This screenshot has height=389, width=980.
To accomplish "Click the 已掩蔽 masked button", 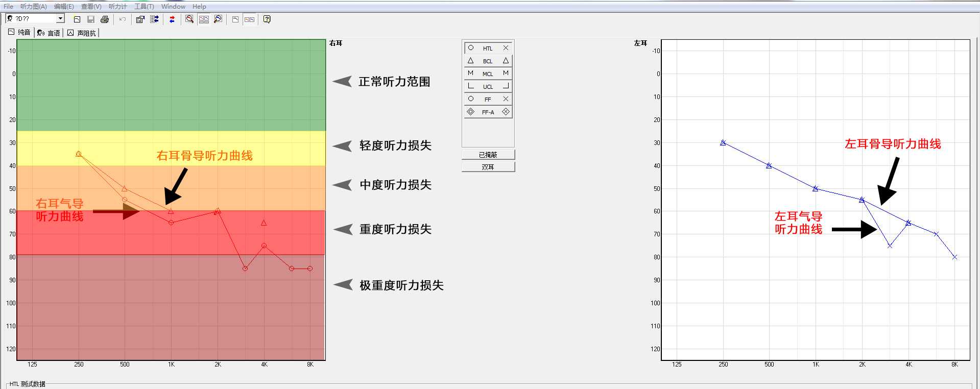I will 488,155.
